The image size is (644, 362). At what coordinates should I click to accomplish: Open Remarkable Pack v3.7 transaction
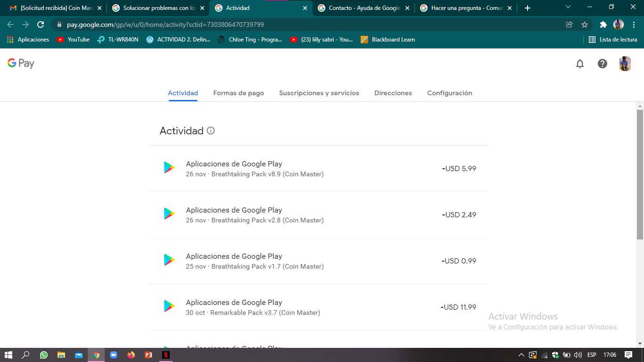pyautogui.click(x=318, y=307)
